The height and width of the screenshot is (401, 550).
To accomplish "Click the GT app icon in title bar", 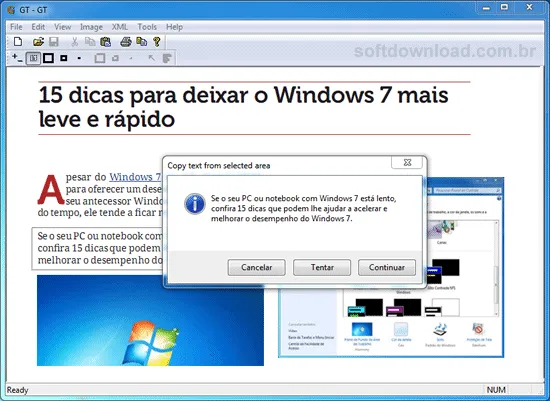I will [x=11, y=10].
